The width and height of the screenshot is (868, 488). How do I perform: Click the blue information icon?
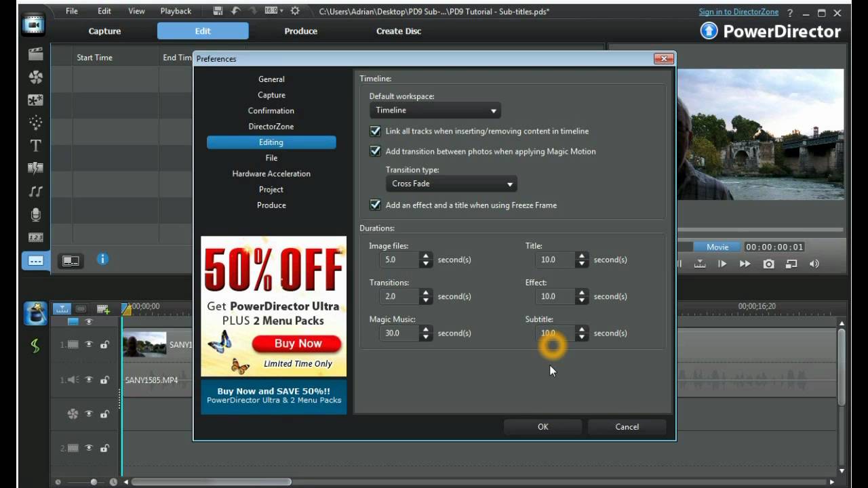pos(102,259)
